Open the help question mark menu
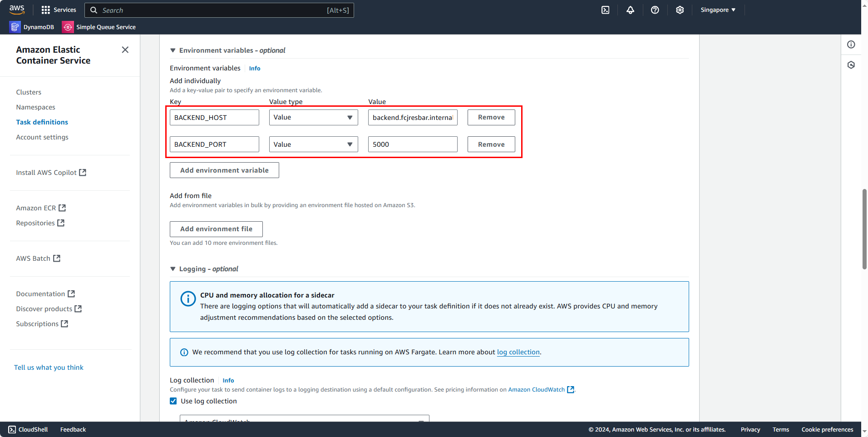868x437 pixels. [655, 10]
